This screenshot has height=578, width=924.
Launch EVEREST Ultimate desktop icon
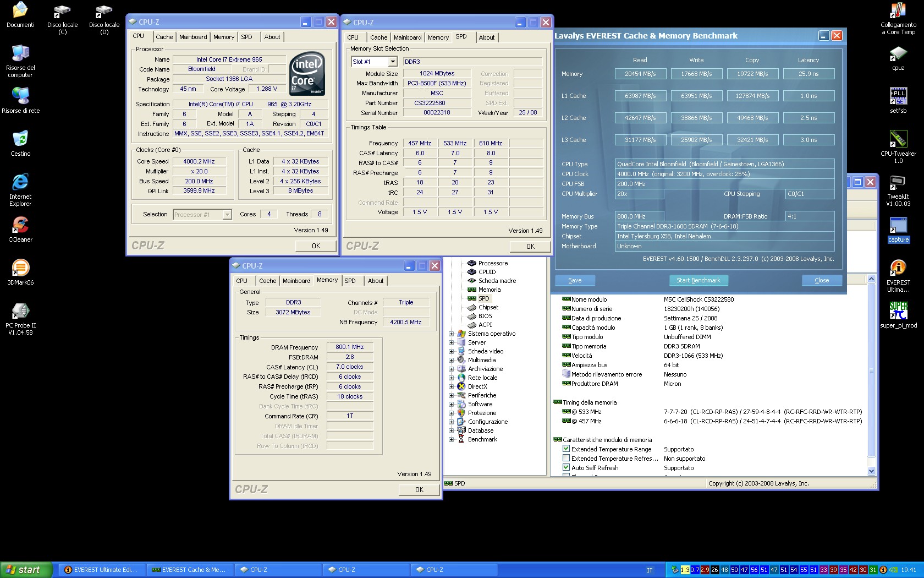click(x=898, y=276)
